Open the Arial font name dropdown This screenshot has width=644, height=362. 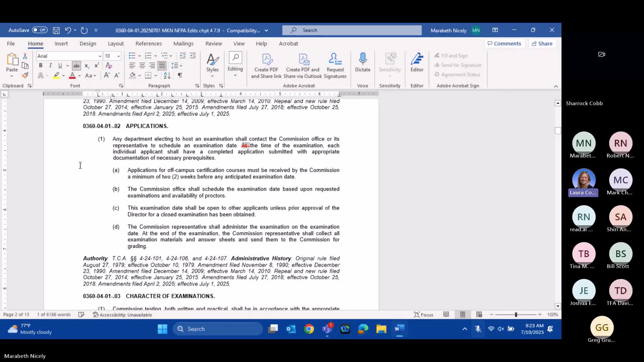(100, 56)
